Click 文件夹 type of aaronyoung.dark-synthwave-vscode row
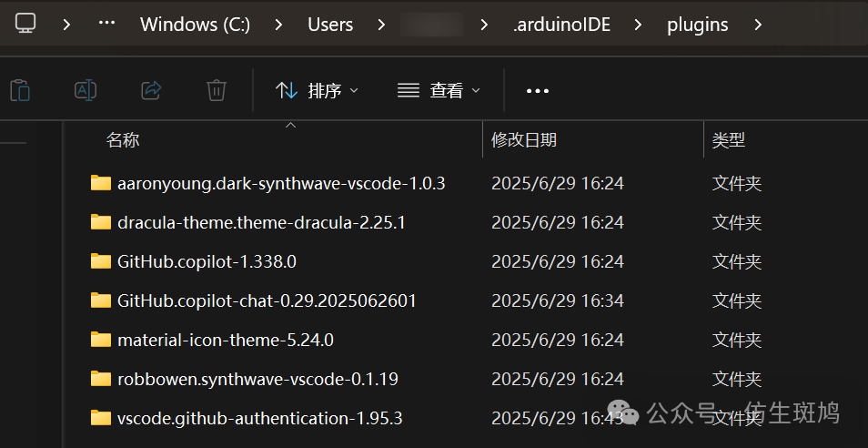Viewport: 868px width, 448px height. (737, 183)
